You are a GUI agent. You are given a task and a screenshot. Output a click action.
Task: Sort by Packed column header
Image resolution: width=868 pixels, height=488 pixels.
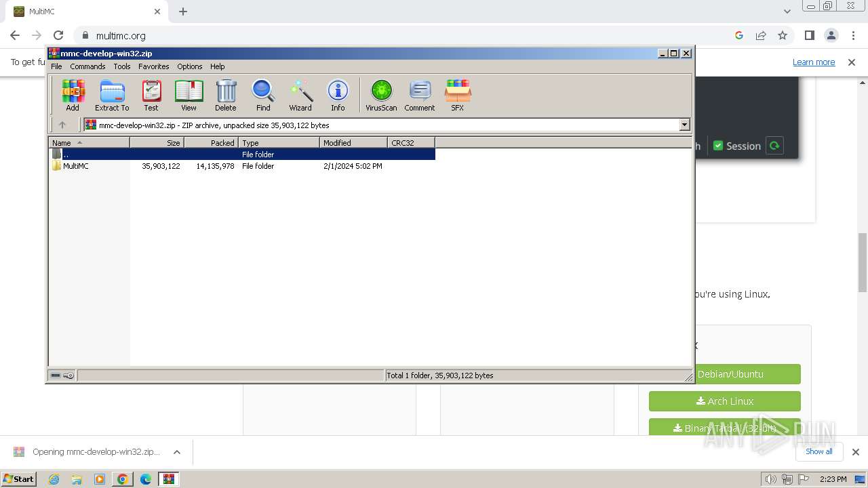(211, 142)
